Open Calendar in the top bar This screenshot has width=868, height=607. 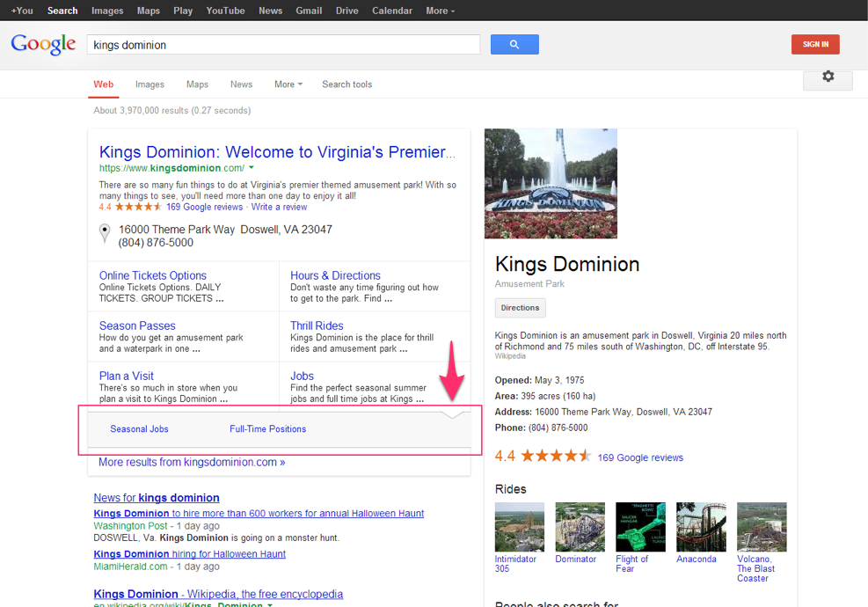tap(392, 11)
